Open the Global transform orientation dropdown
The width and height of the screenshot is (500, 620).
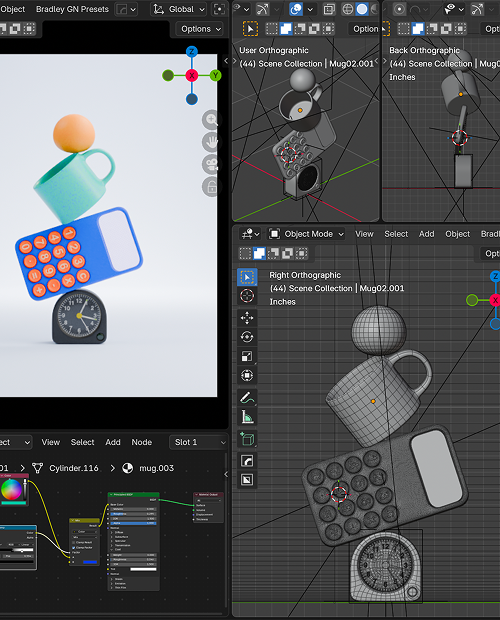(179, 9)
